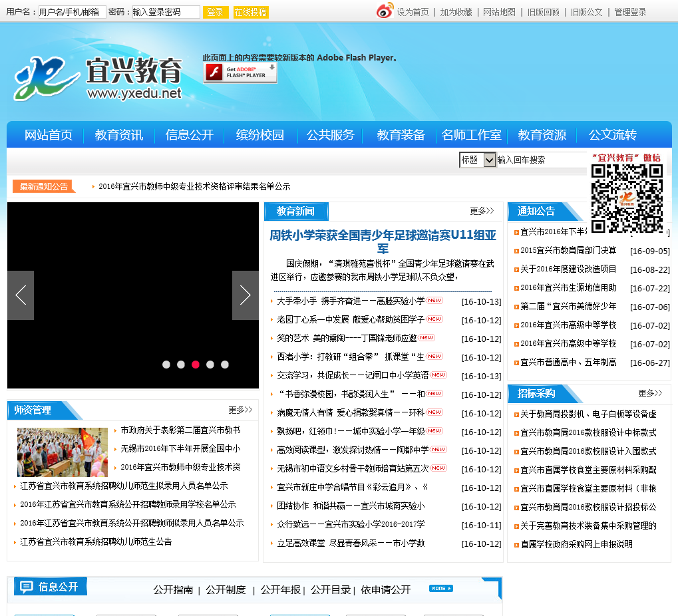Select the fourth slideshow dot
This screenshot has width=678, height=616.
click(210, 365)
